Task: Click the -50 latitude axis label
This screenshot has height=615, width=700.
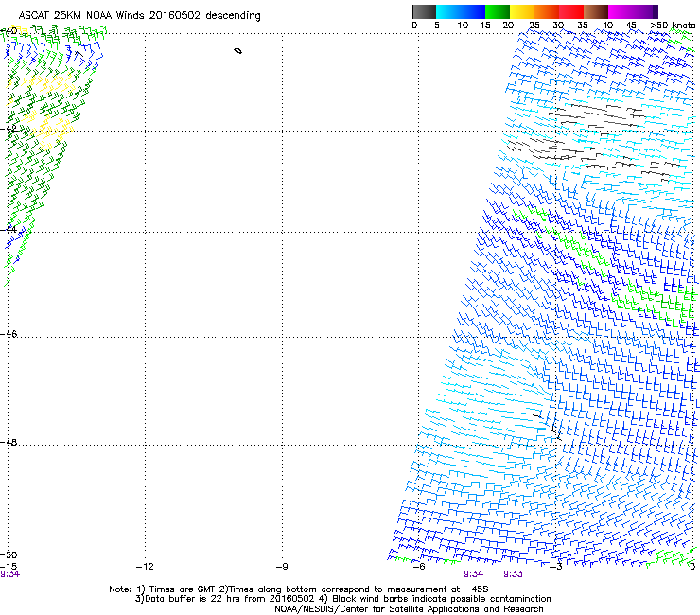Action: pos(9,554)
